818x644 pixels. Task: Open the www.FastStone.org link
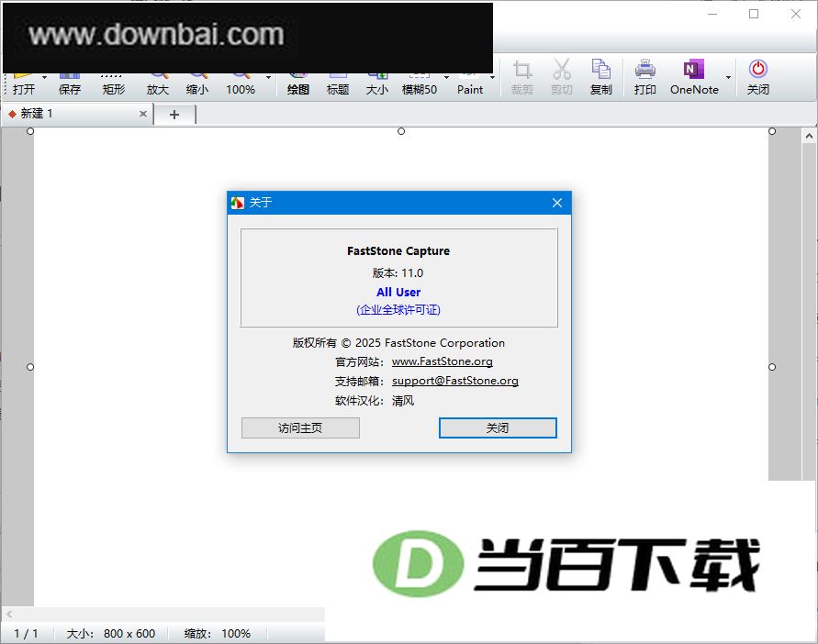click(x=443, y=361)
